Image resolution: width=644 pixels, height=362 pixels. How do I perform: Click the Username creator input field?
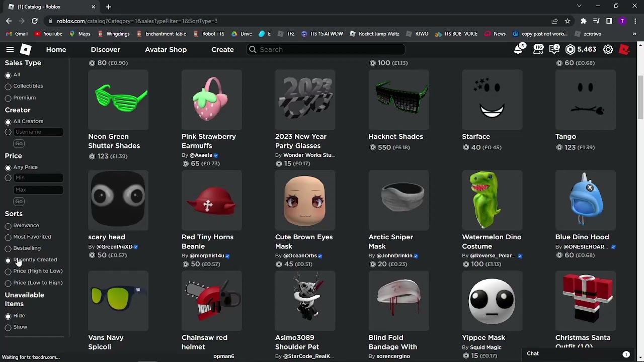[x=39, y=132]
